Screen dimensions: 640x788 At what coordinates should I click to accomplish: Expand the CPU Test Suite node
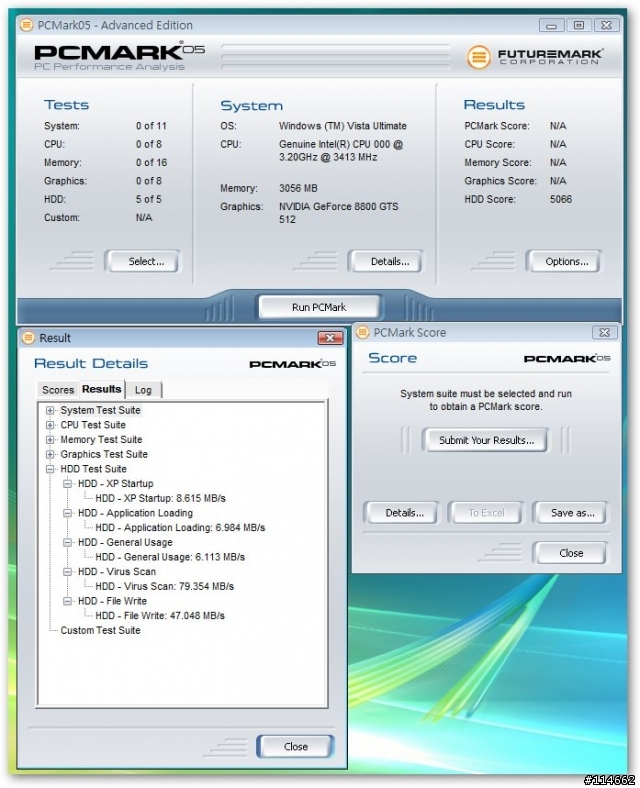(50, 425)
